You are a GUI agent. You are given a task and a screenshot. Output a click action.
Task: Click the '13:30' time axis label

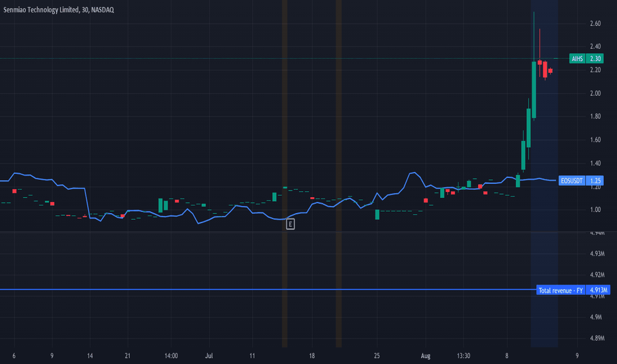(x=463, y=356)
